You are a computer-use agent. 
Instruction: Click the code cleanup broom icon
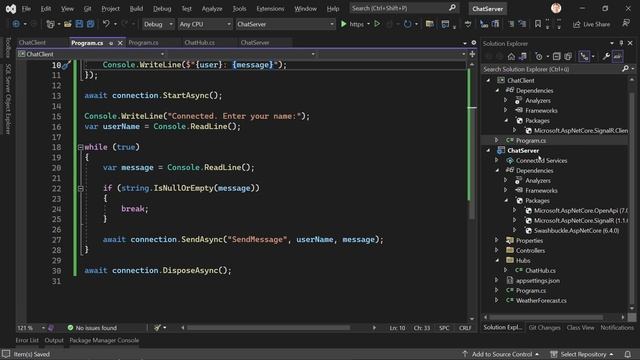[x=158, y=327]
